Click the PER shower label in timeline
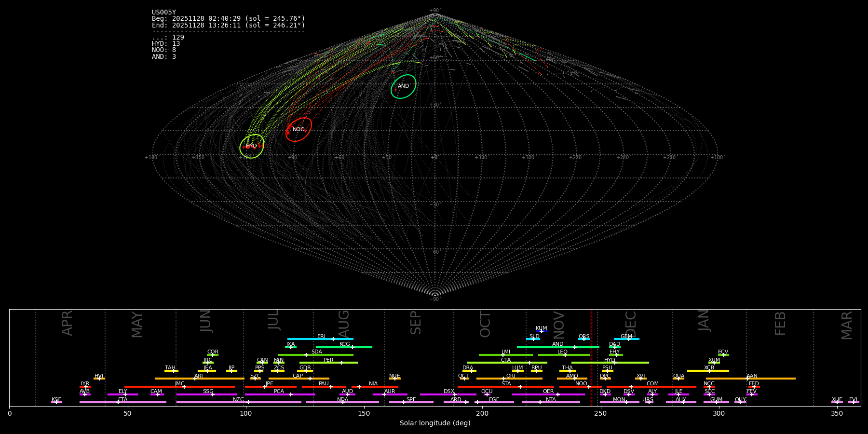Image resolution: width=868 pixels, height=434 pixels. (328, 360)
